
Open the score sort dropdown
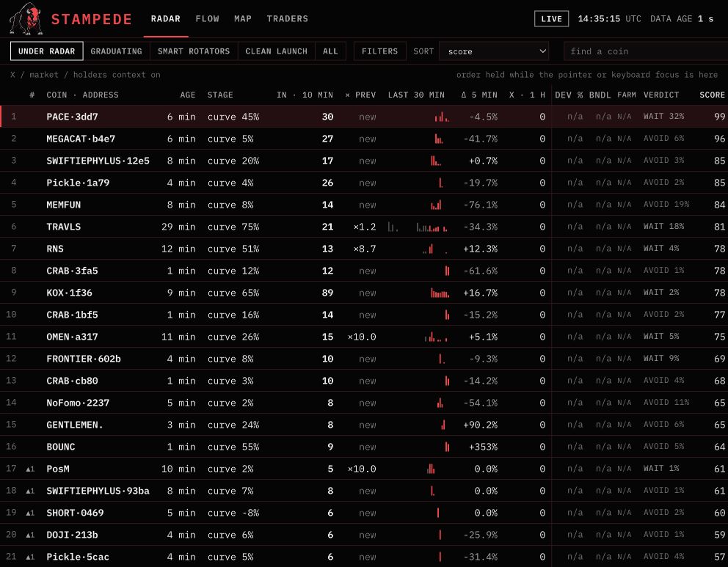494,51
